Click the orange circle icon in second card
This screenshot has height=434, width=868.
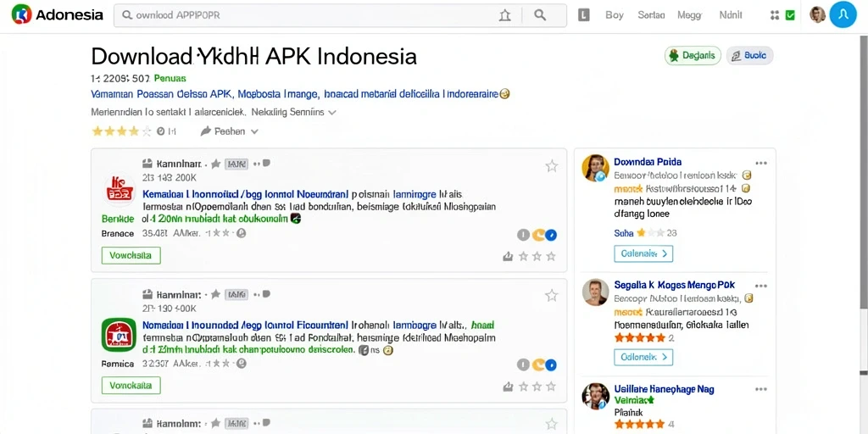tap(538, 364)
